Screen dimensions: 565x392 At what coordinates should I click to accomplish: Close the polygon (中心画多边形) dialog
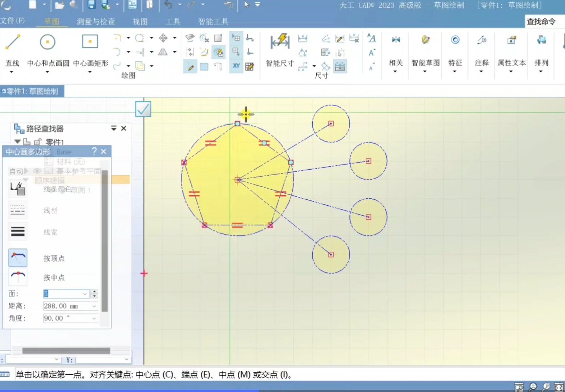click(x=104, y=151)
